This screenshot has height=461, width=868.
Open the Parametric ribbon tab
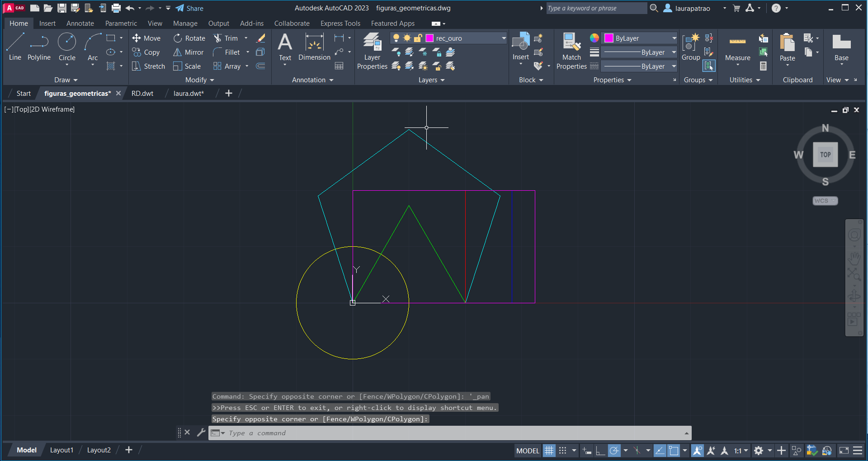tap(121, 23)
